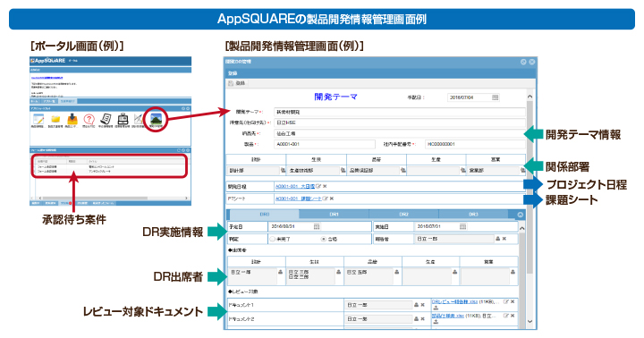Click person icon in 設計 attendee column
The height and width of the screenshot is (338, 644).
point(281,272)
